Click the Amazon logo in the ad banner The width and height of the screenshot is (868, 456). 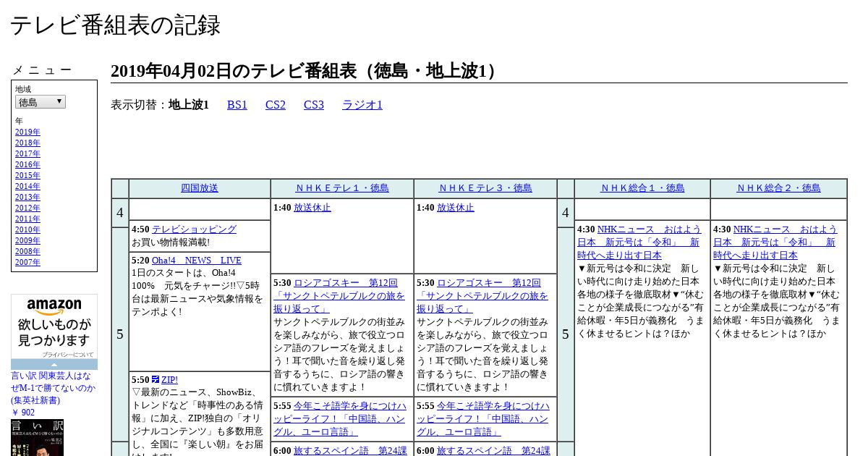pos(54,307)
